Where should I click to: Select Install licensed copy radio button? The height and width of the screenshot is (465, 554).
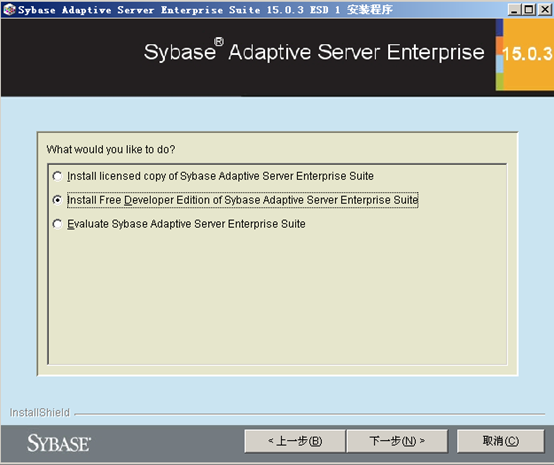[x=57, y=176]
